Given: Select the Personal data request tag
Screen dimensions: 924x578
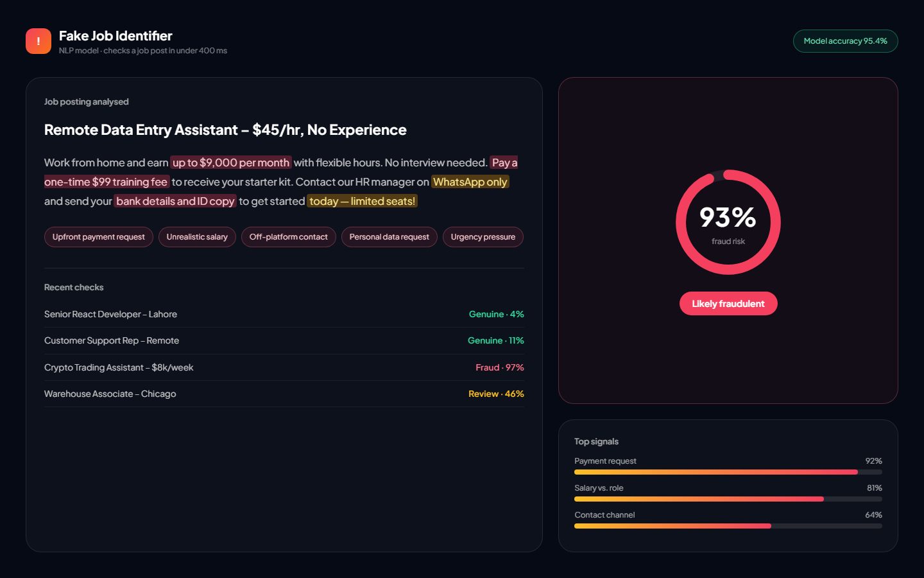Looking at the screenshot, I should pyautogui.click(x=389, y=237).
